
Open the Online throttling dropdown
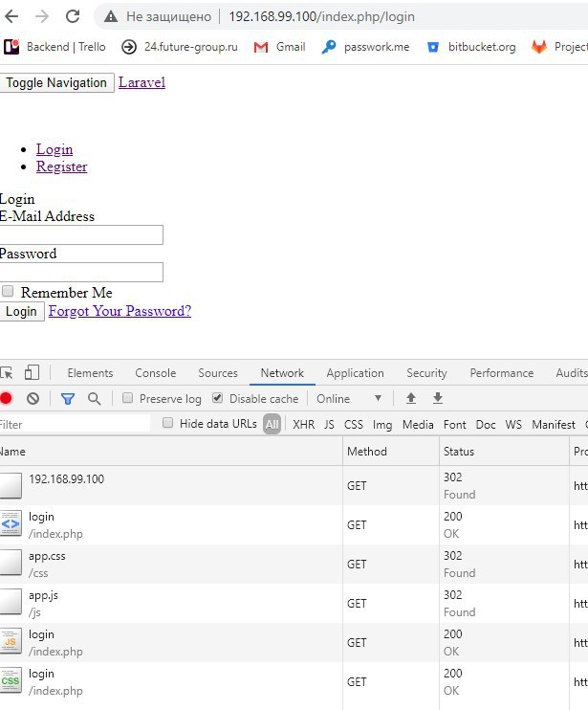click(349, 398)
